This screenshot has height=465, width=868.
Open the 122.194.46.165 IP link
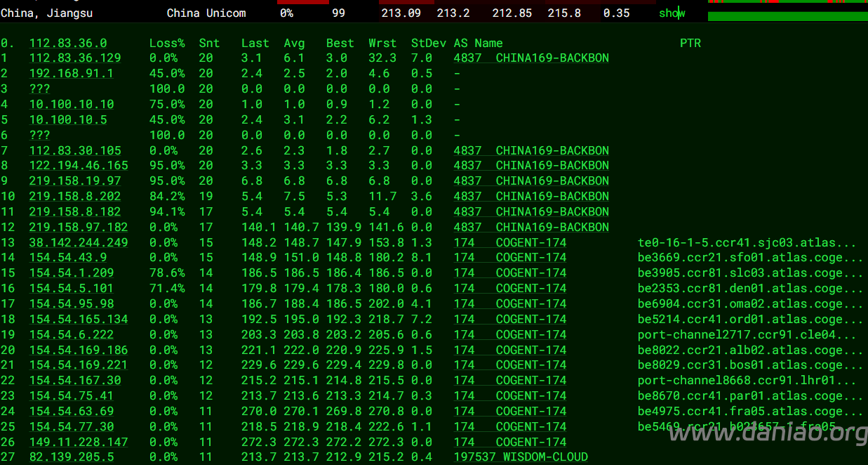coord(79,166)
